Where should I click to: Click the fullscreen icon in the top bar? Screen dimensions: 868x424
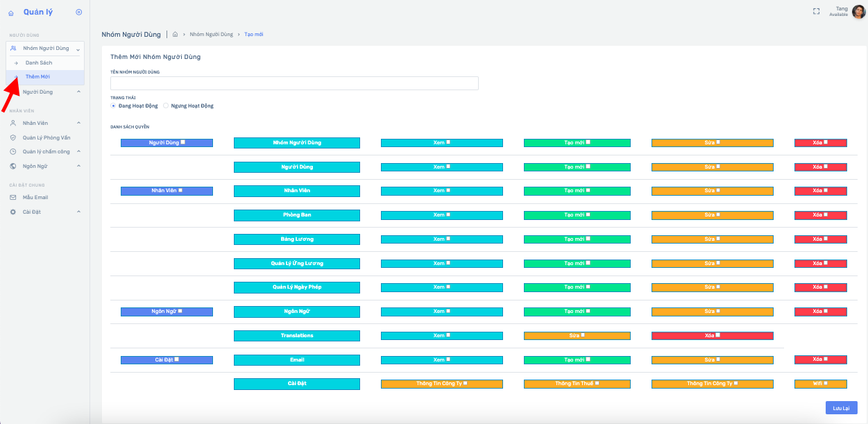[816, 11]
